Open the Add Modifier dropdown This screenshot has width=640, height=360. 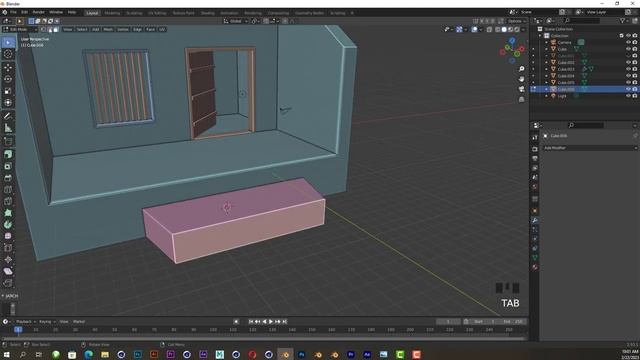point(590,148)
